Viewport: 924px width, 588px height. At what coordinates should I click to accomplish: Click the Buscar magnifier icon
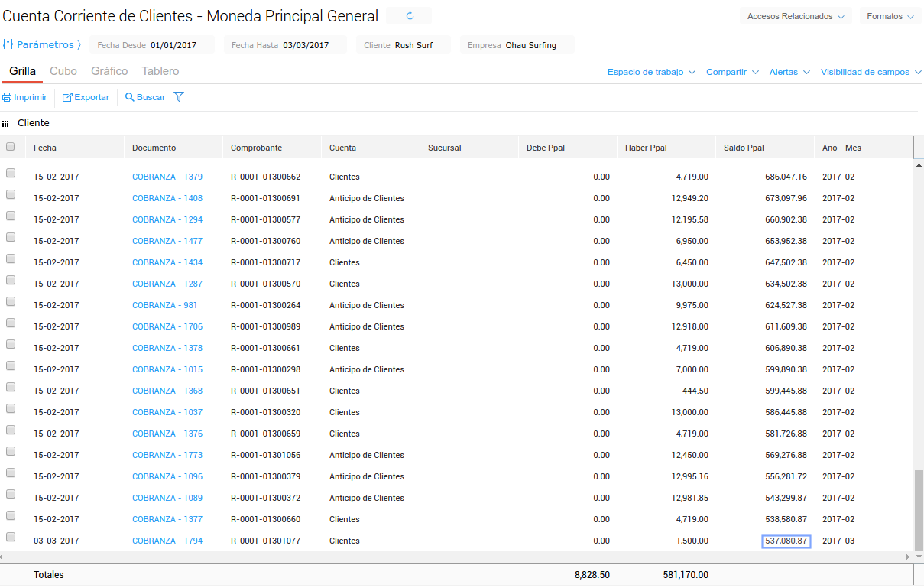[130, 98]
